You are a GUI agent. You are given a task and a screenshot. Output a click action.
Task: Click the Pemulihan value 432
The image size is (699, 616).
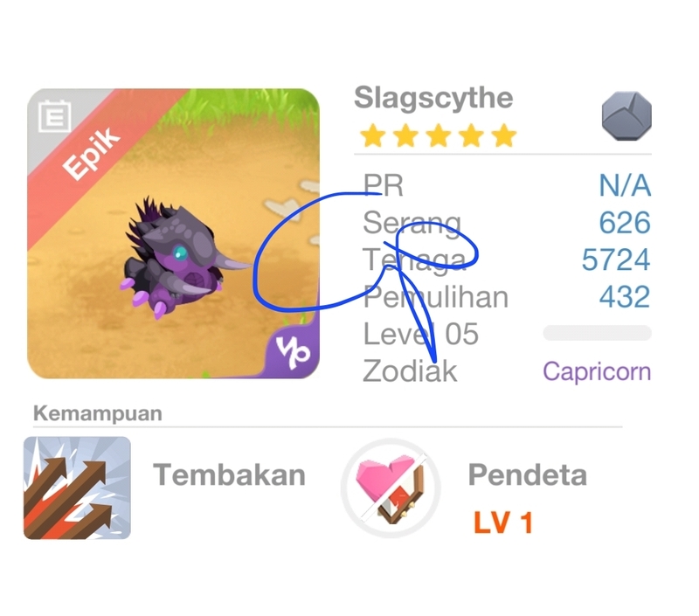(625, 297)
